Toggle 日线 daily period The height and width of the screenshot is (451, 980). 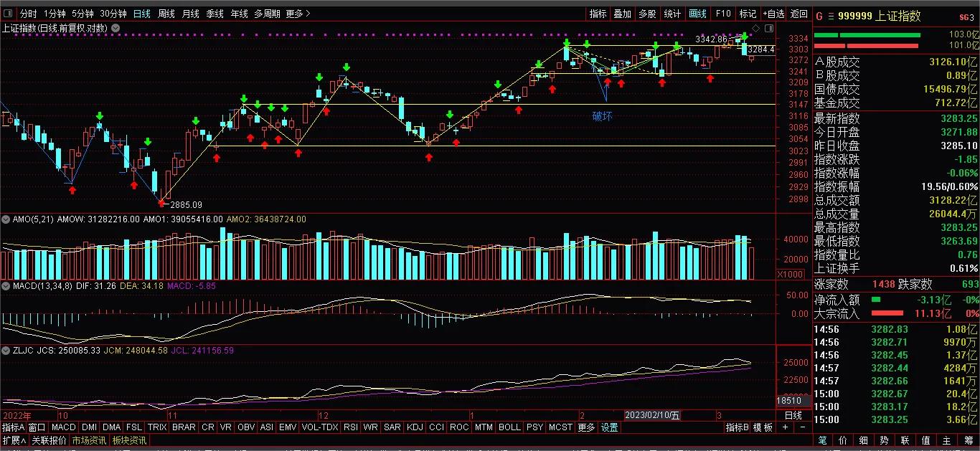[142, 14]
